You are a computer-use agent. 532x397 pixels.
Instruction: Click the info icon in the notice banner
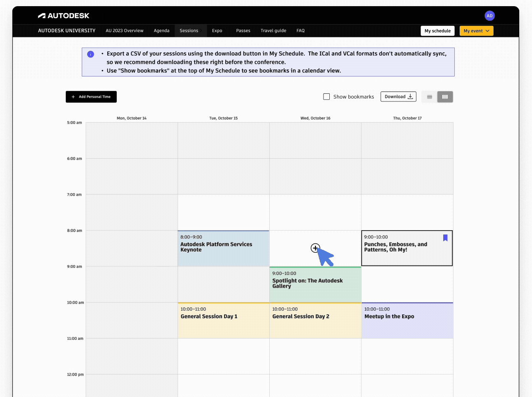click(90, 54)
